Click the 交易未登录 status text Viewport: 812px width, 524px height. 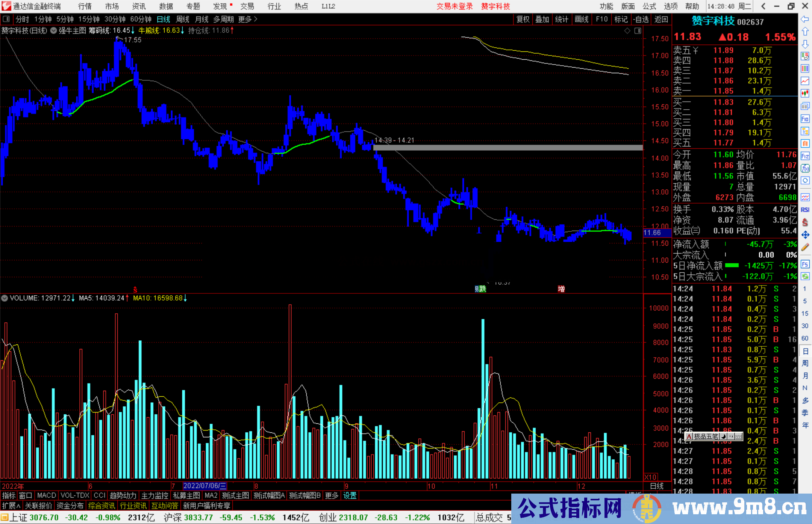[455, 6]
